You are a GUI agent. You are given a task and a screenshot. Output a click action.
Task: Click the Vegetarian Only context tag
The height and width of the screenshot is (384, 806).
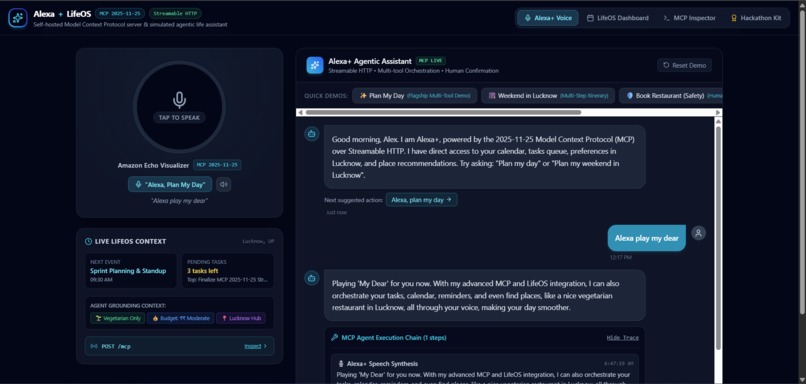[118, 318]
